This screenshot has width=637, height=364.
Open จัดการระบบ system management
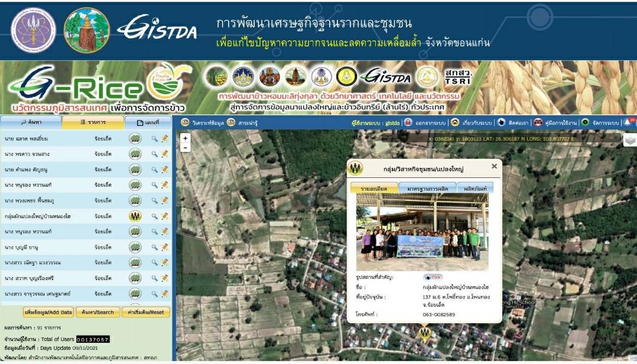pos(600,122)
